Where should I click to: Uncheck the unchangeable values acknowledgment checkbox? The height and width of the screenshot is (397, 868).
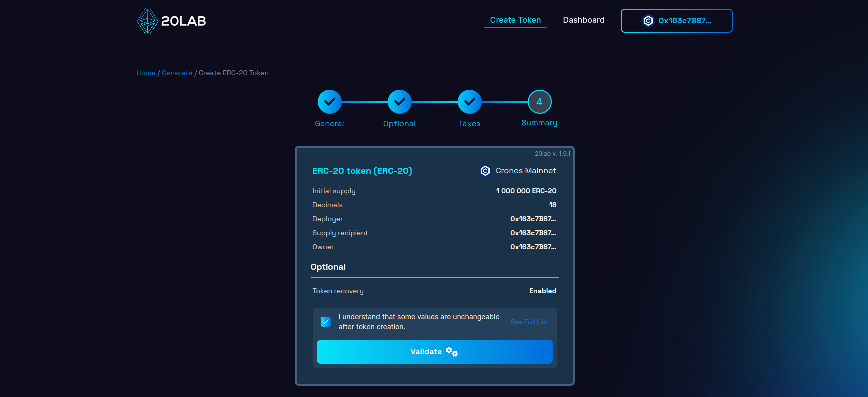point(326,322)
